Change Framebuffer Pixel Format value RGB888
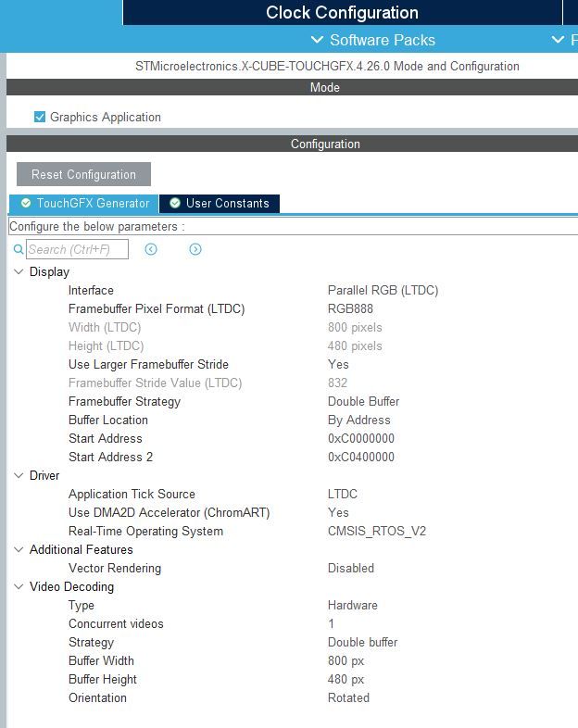 (x=350, y=308)
